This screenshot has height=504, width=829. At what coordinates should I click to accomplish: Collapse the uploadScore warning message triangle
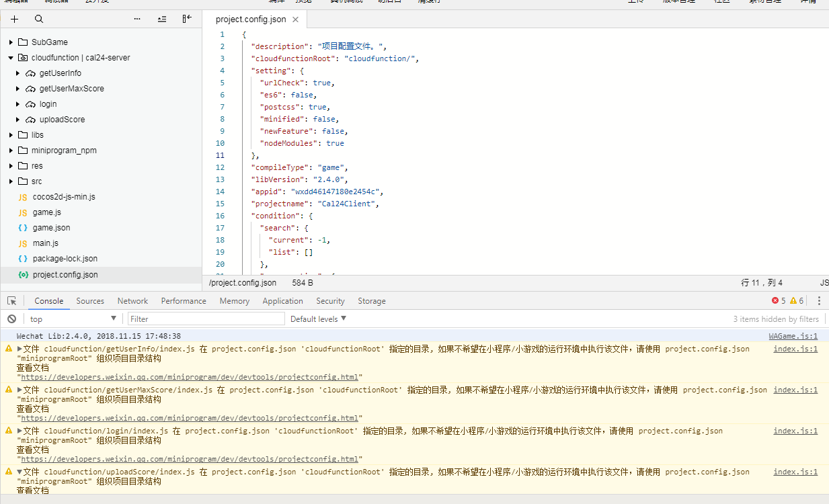tap(20, 472)
